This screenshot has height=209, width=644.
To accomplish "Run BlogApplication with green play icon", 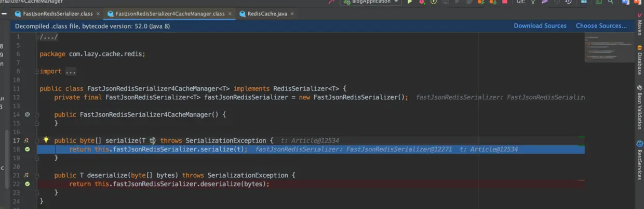I will pos(410,2).
